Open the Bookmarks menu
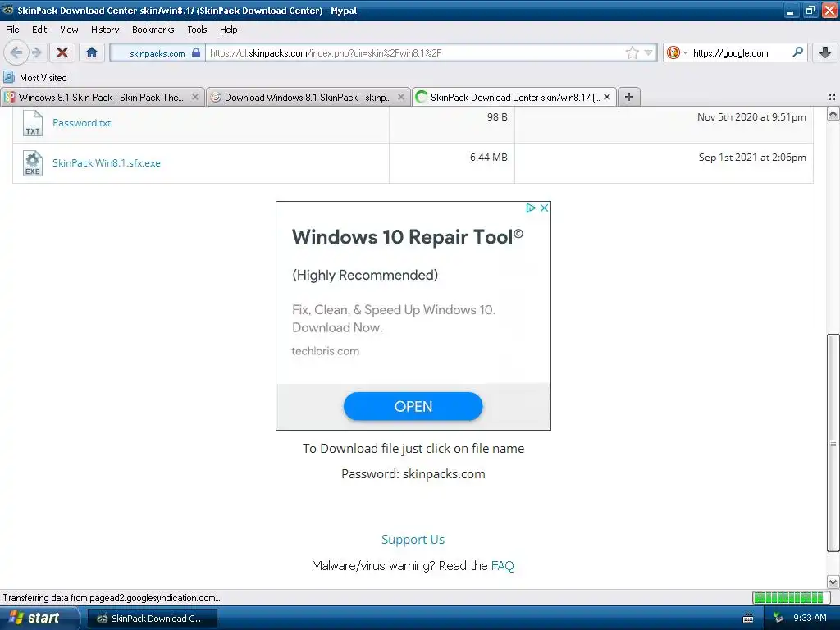 (153, 30)
